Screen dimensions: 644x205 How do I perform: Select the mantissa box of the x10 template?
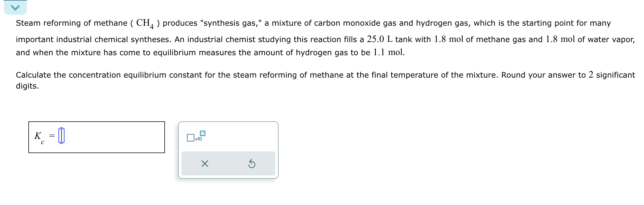coord(191,138)
